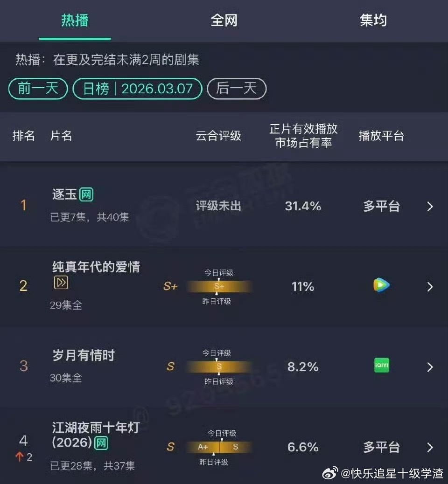Select the S+ rating badge for 纯真年代的爱情
Image resolution: width=448 pixels, height=484 pixels.
pyautogui.click(x=170, y=287)
